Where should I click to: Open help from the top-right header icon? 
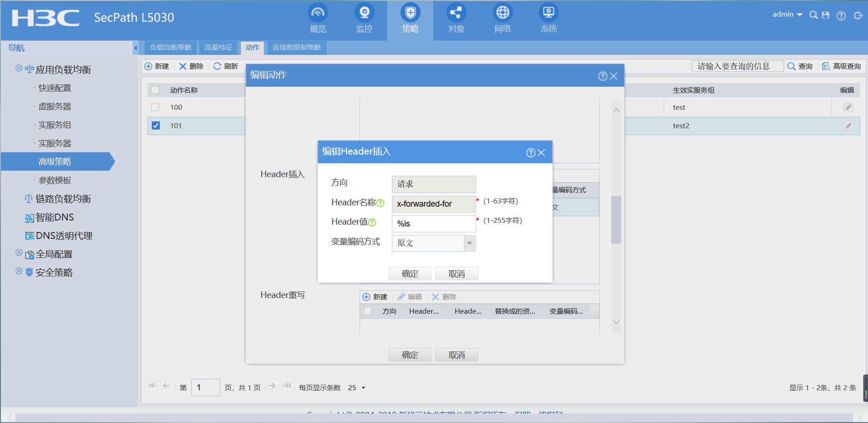(841, 16)
